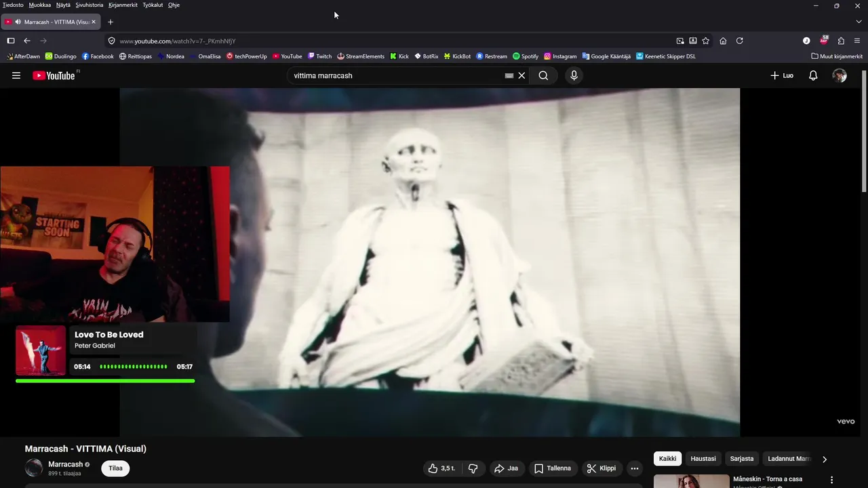Screen dimensions: 868x488
Task: Go back with browser back arrow
Action: (27, 41)
